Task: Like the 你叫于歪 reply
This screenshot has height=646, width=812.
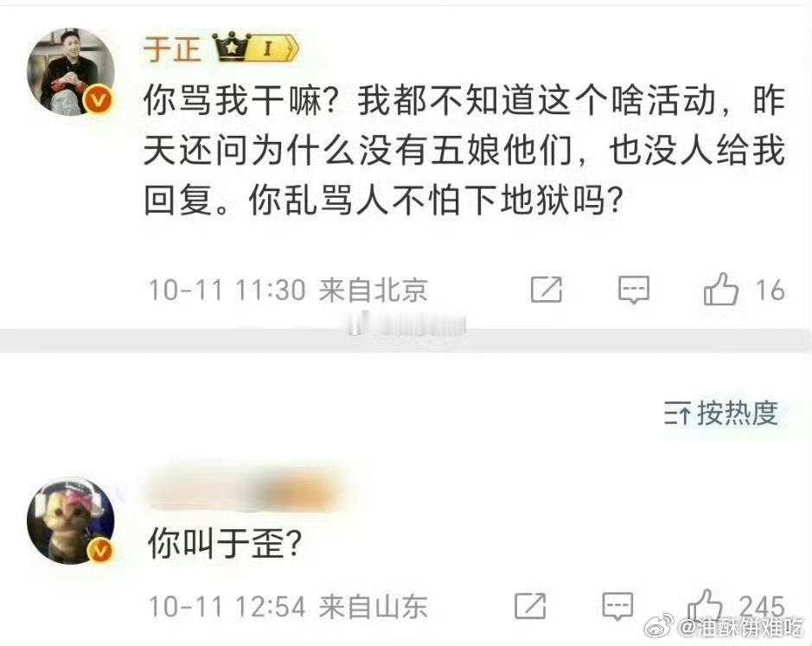Action: [704, 604]
